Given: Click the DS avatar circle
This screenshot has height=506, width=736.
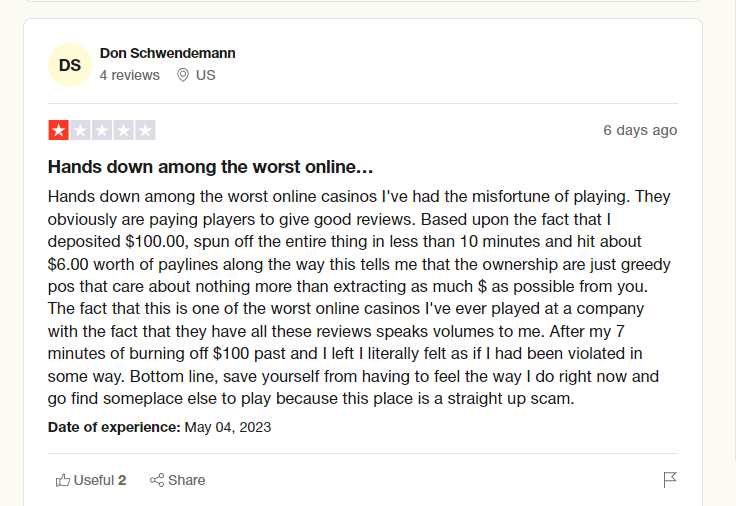Looking at the screenshot, I should pos(69,65).
